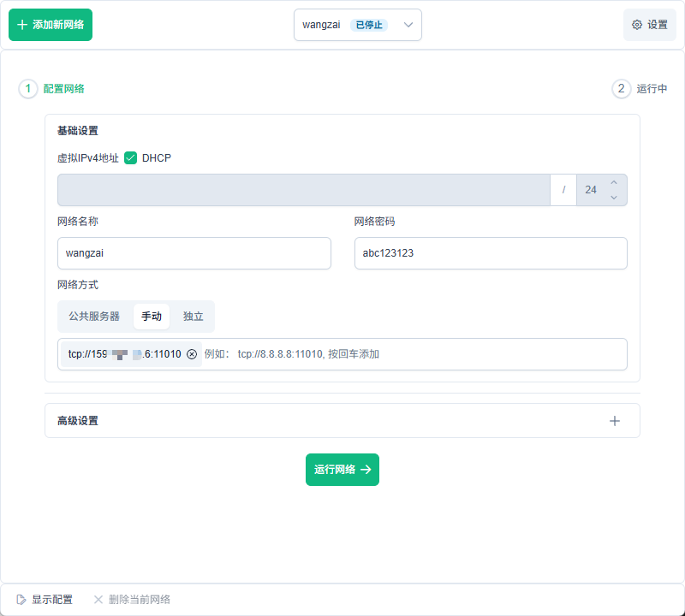Expand the 高级设置 section
The width and height of the screenshot is (685, 616).
(x=342, y=421)
